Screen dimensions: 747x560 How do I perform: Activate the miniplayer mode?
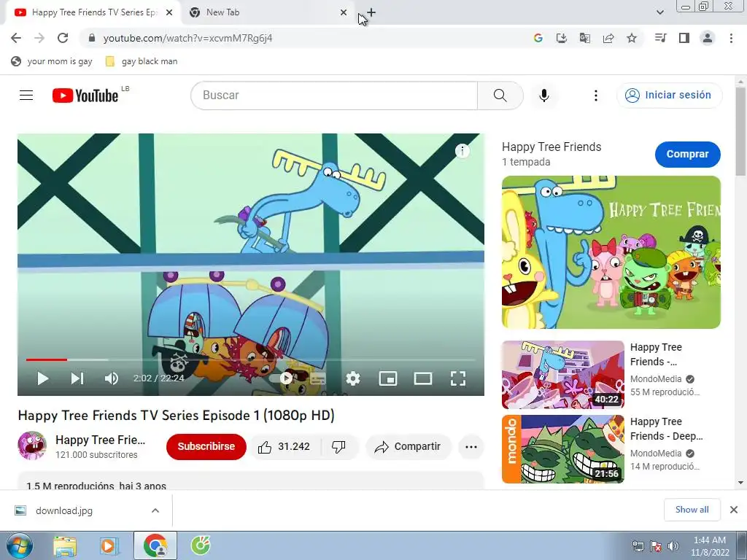click(x=388, y=378)
